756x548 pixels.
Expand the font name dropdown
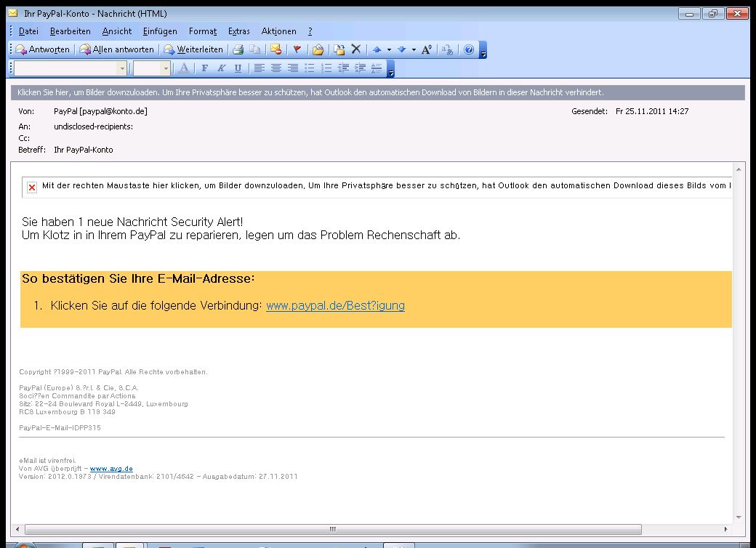click(121, 68)
